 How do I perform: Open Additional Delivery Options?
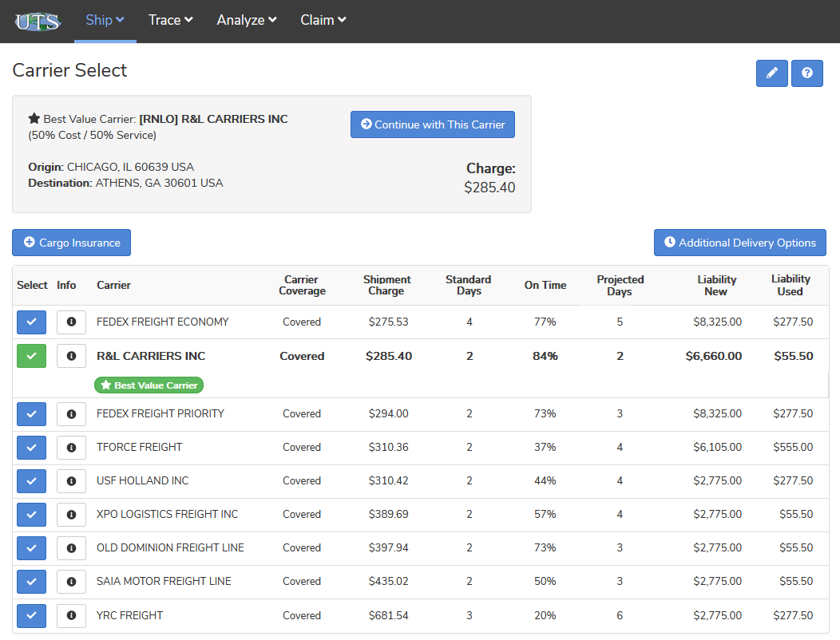tap(739, 243)
